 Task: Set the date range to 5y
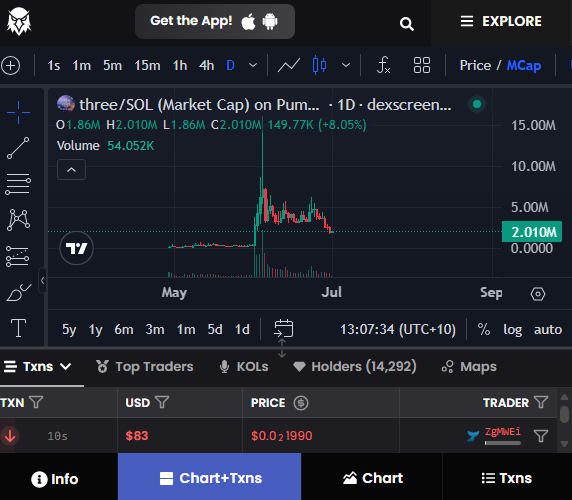69,329
